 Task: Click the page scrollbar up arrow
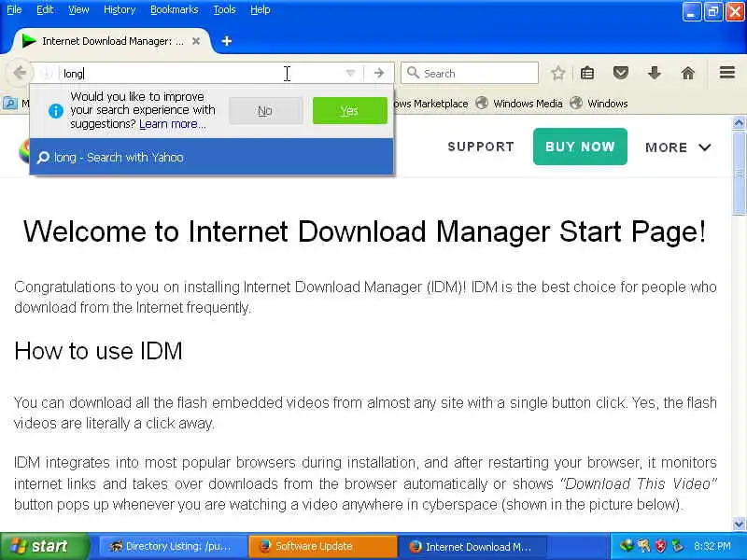click(x=739, y=123)
